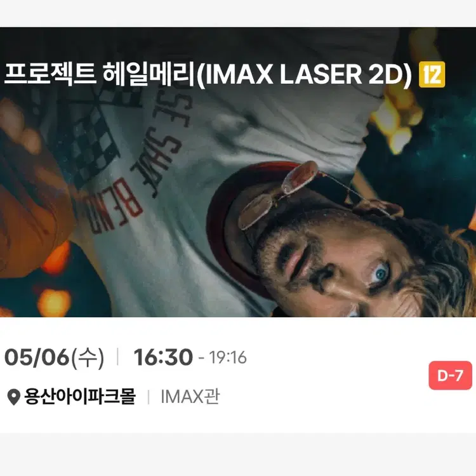Click the gray strip above the movie poster
The image size is (476, 476).
pyautogui.click(x=238, y=13)
